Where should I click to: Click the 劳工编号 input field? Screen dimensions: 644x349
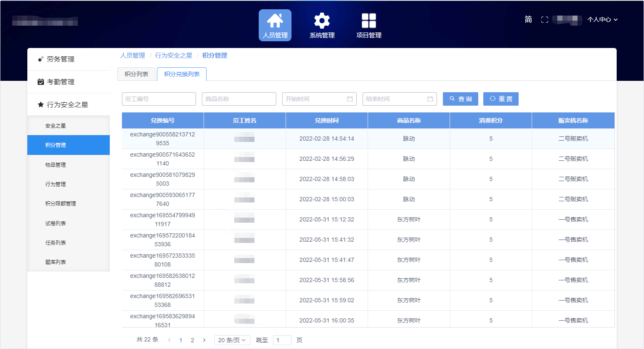pos(159,99)
